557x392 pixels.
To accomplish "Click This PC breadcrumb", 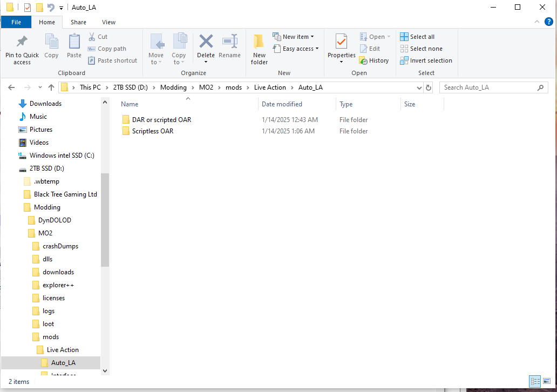I will tap(90, 87).
